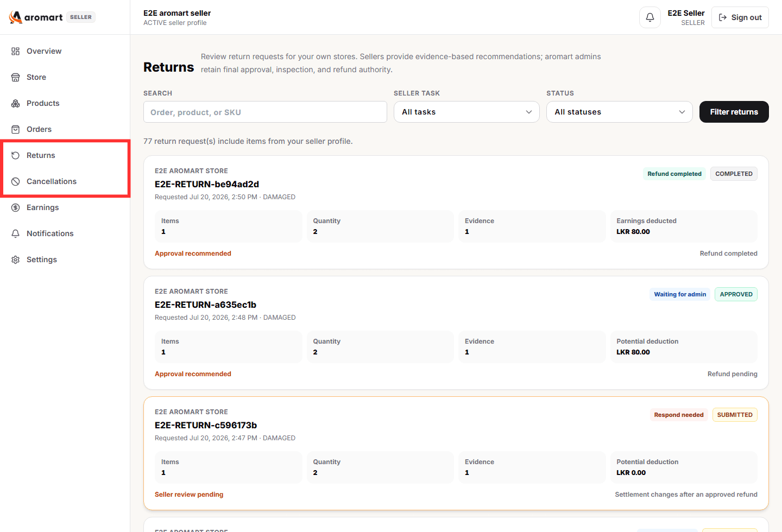The image size is (782, 532).
Task: Click the Settings gear icon
Action: (x=15, y=259)
